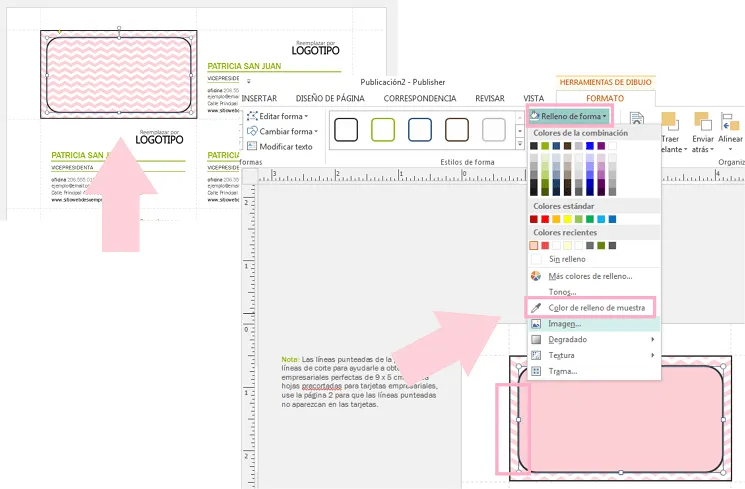Pick the standard orange swatch
This screenshot has width=745, height=489.
(x=556, y=219)
